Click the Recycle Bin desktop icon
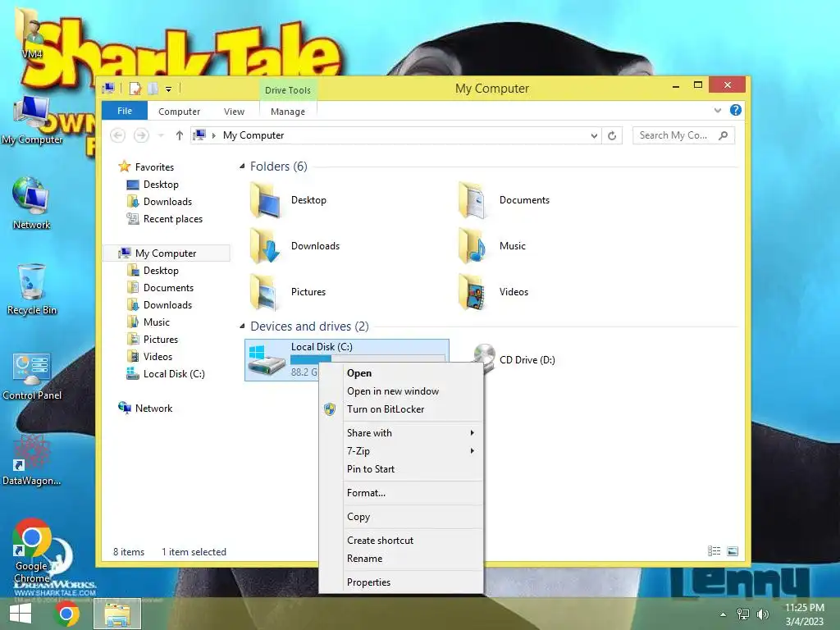This screenshot has width=840, height=630. (x=32, y=290)
